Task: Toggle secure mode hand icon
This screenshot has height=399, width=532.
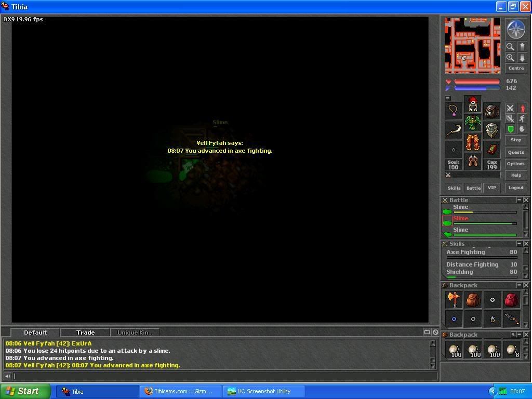Action: (x=522, y=129)
